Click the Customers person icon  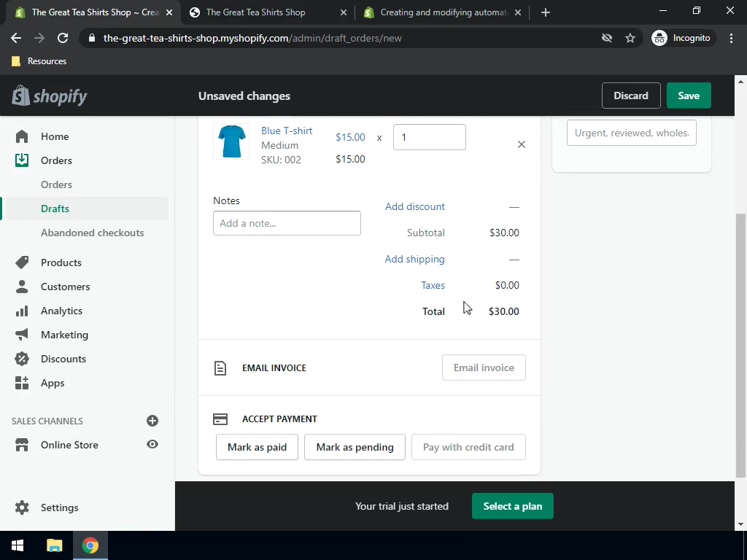click(22, 286)
